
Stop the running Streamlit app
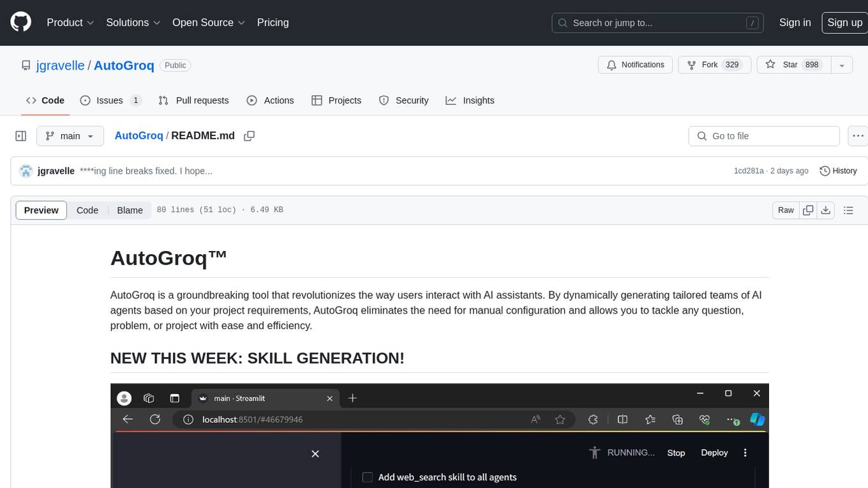click(x=676, y=453)
